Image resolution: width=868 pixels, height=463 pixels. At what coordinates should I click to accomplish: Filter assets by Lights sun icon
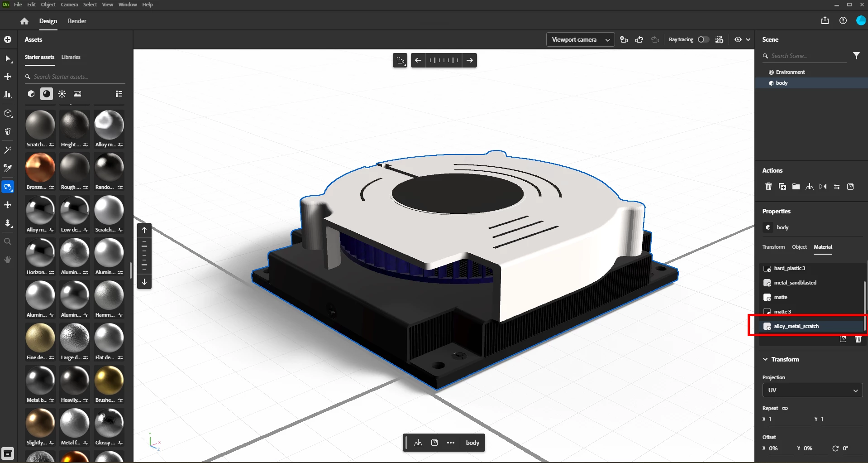click(62, 94)
